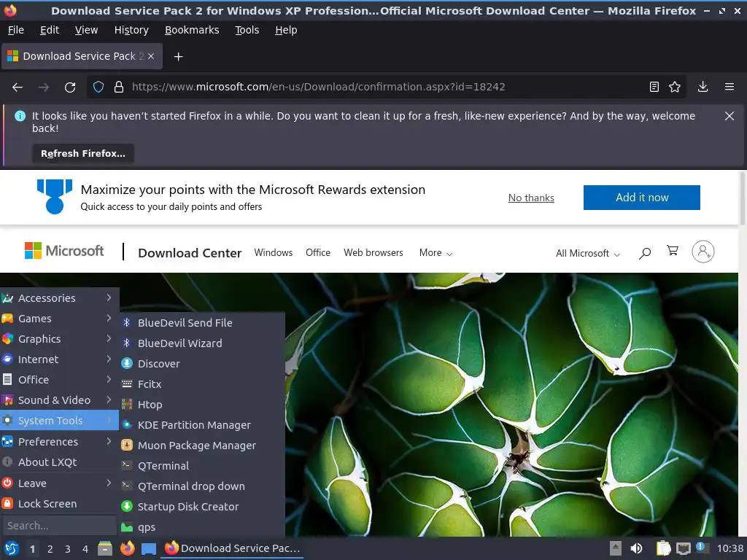
Task: Expand the Graphics submenu
Action: (59, 339)
